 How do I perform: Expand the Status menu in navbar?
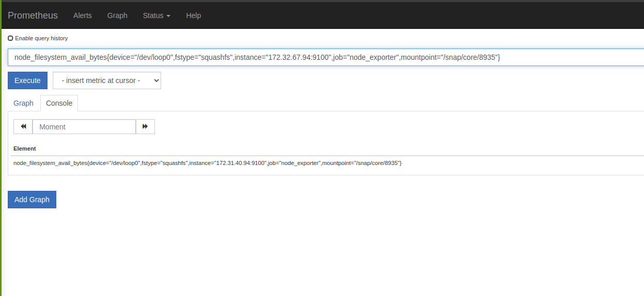pos(156,15)
